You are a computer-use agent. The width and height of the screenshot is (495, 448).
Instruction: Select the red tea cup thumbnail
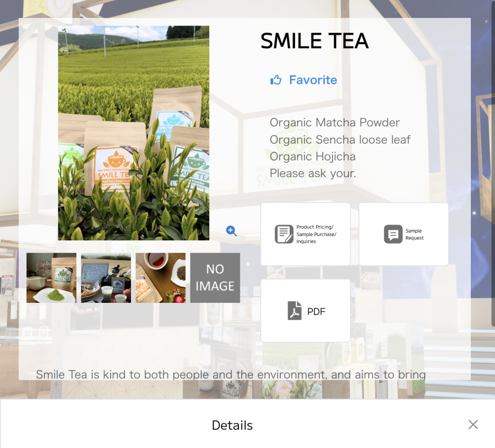point(160,278)
